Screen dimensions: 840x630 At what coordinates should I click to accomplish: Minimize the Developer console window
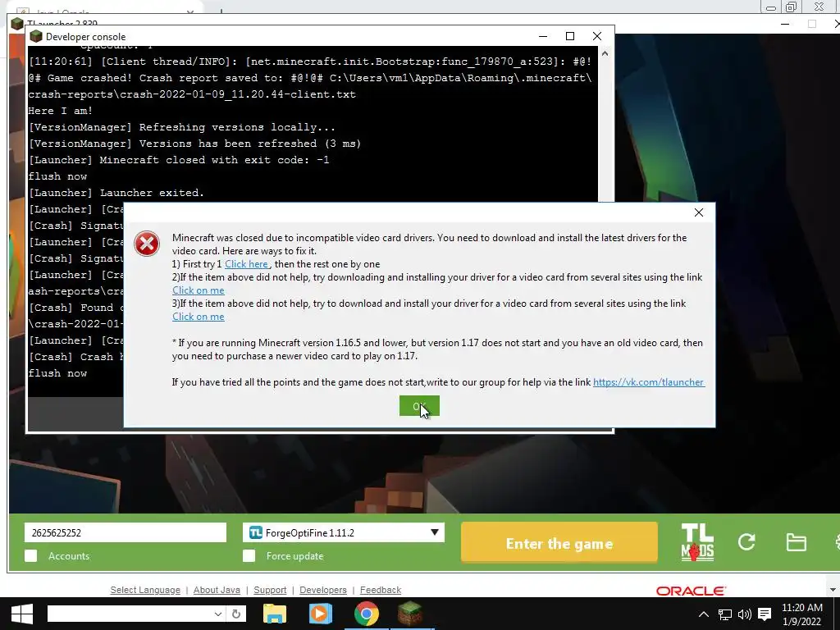click(543, 36)
